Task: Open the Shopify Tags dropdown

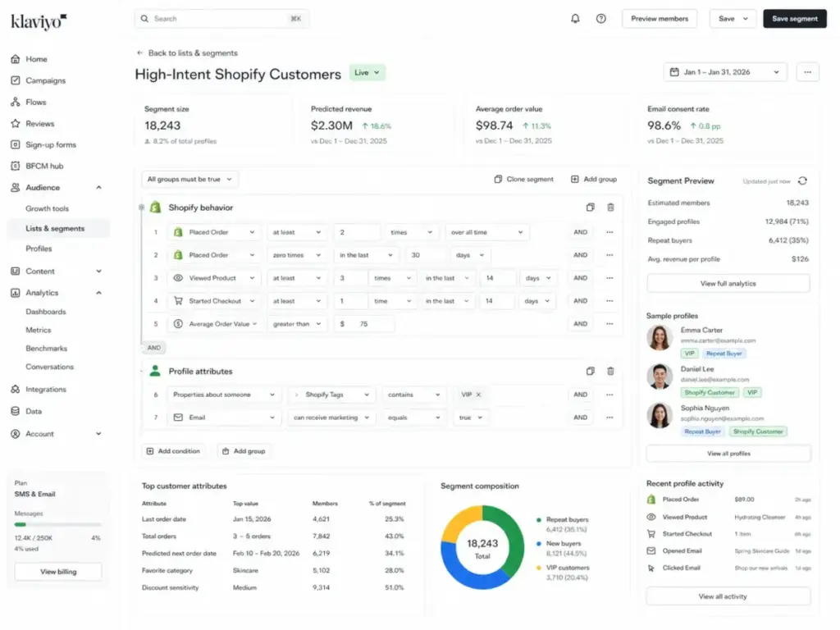Action: (x=331, y=395)
